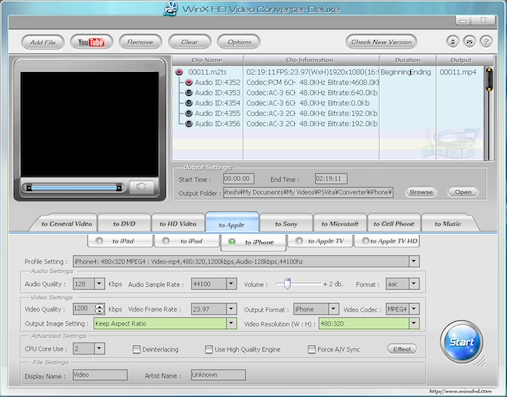Click the Add File button
Image resolution: width=507 pixels, height=397 pixels.
tap(43, 42)
